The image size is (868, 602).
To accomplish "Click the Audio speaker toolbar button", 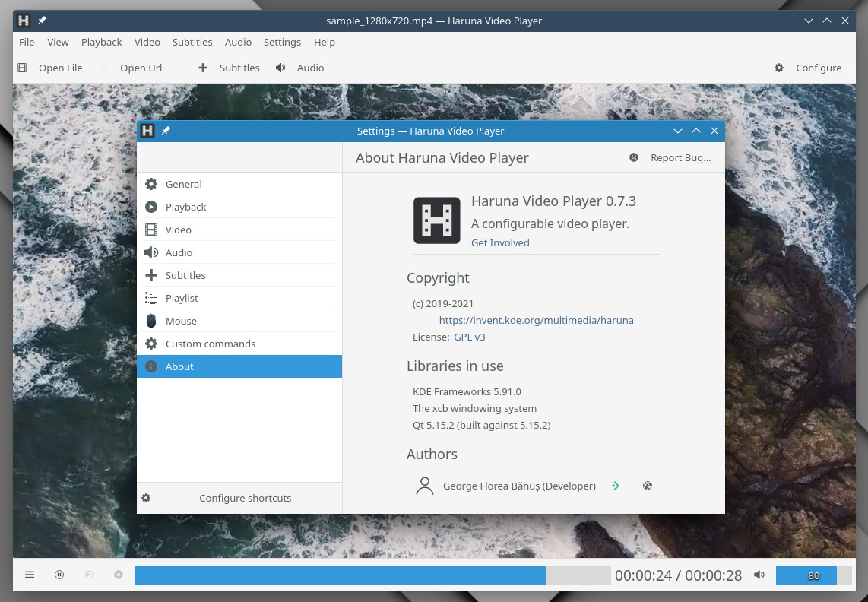I will click(299, 68).
